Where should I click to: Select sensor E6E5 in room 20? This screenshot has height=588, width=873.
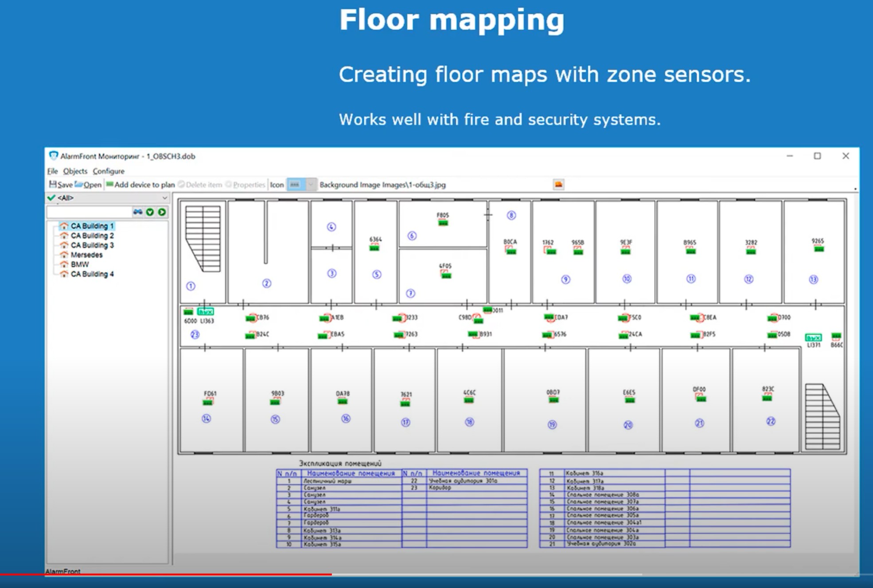629,400
